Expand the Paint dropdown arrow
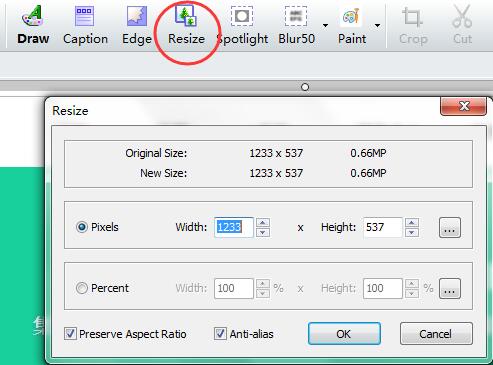493x365 pixels. tap(377, 25)
